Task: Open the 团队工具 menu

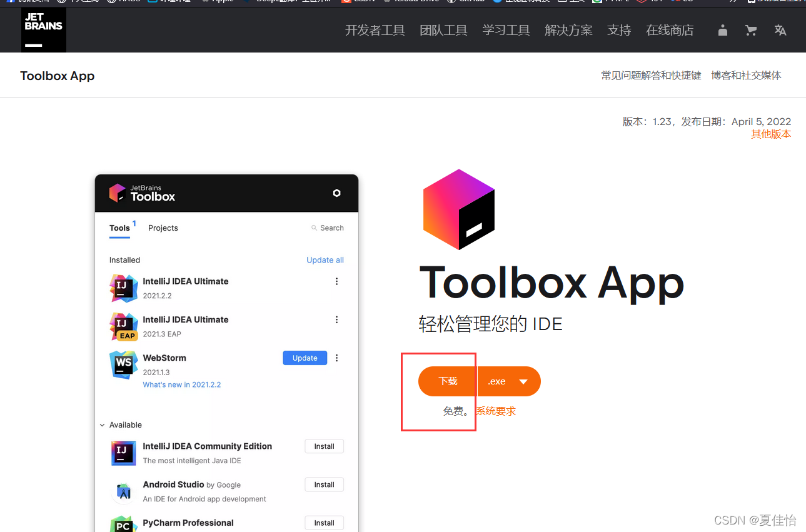Action: click(444, 30)
